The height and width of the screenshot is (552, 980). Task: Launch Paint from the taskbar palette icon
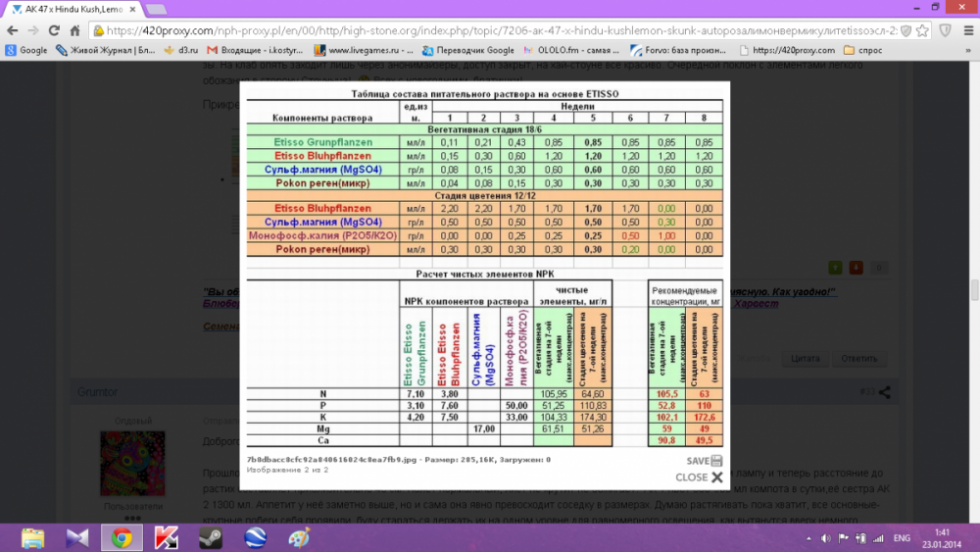click(x=299, y=537)
